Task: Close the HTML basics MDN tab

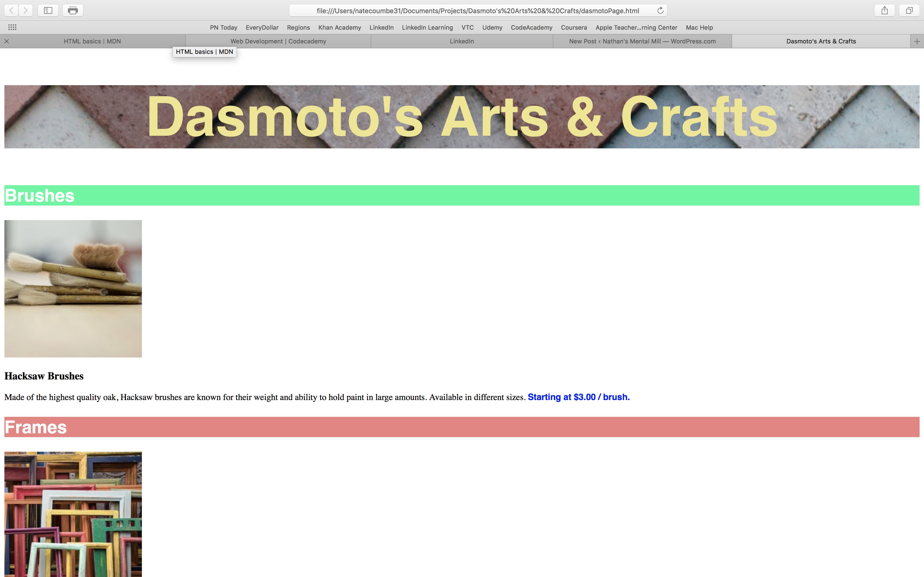Action: click(x=7, y=41)
